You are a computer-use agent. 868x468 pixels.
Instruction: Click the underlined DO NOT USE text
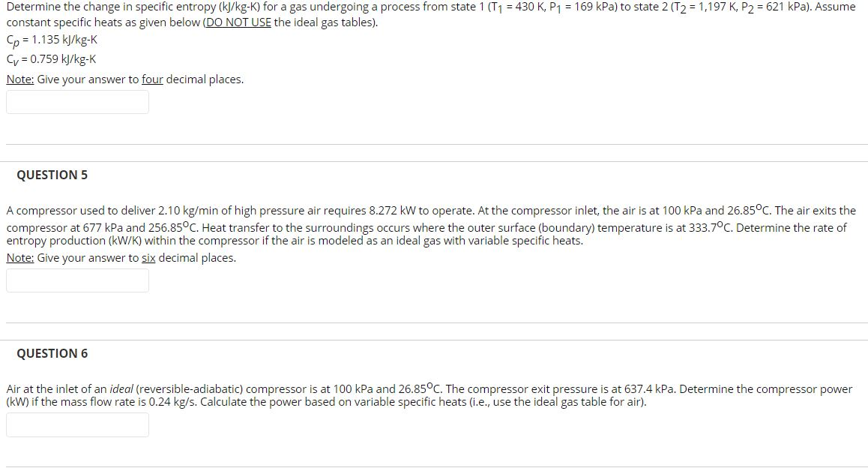(238, 22)
